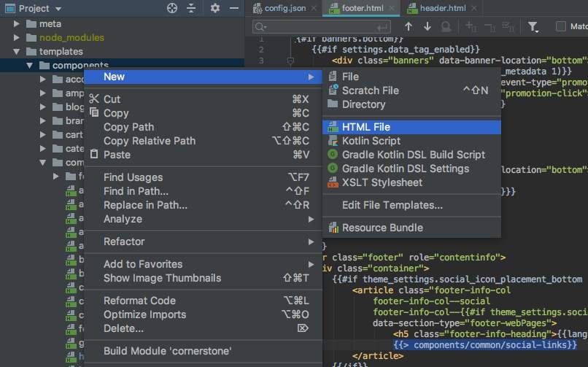Open the Project view dropdown
This screenshot has height=367, width=588.
pos(58,9)
